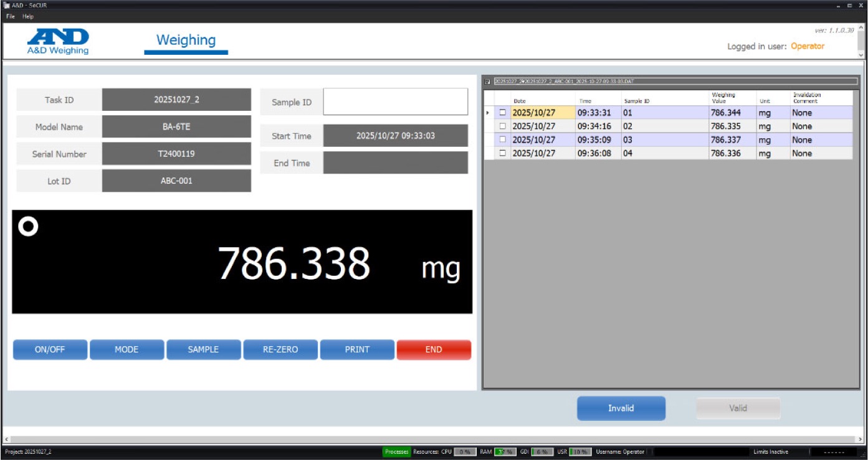Image resolution: width=868 pixels, height=460 pixels.
Task: Click the RAM usage meter in status bar
Action: click(505, 452)
